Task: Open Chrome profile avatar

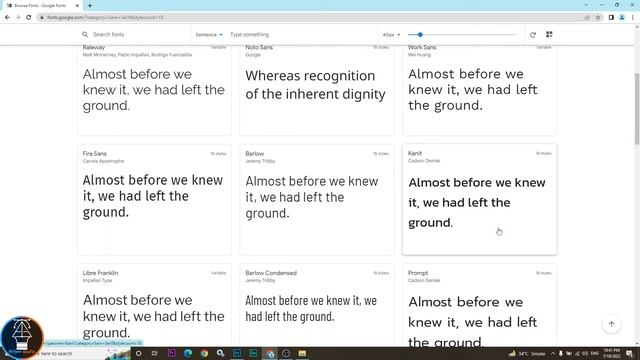Action: tap(622, 17)
